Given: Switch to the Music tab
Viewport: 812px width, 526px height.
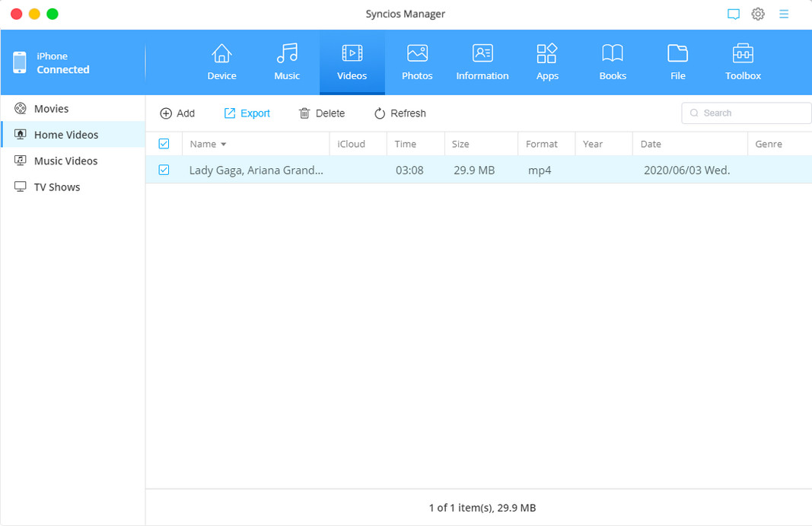Looking at the screenshot, I should tap(287, 62).
